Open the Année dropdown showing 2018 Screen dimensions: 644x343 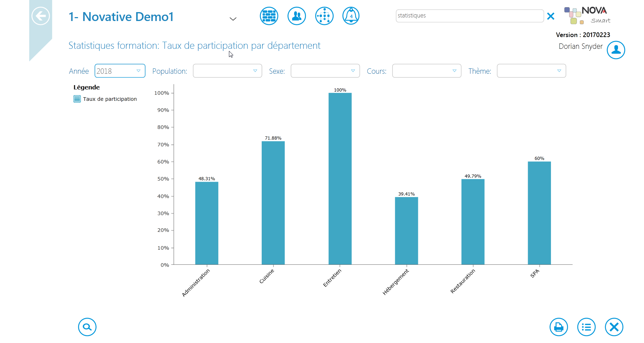(120, 71)
